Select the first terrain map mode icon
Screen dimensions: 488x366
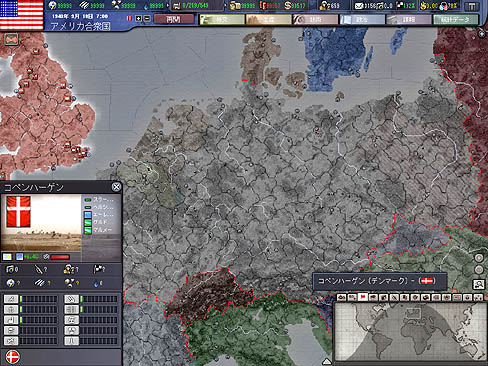tap(341, 297)
